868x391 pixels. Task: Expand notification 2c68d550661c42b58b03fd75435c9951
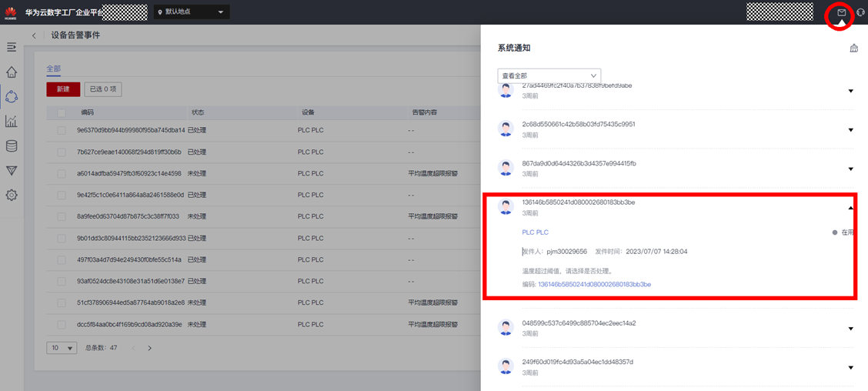tap(851, 130)
